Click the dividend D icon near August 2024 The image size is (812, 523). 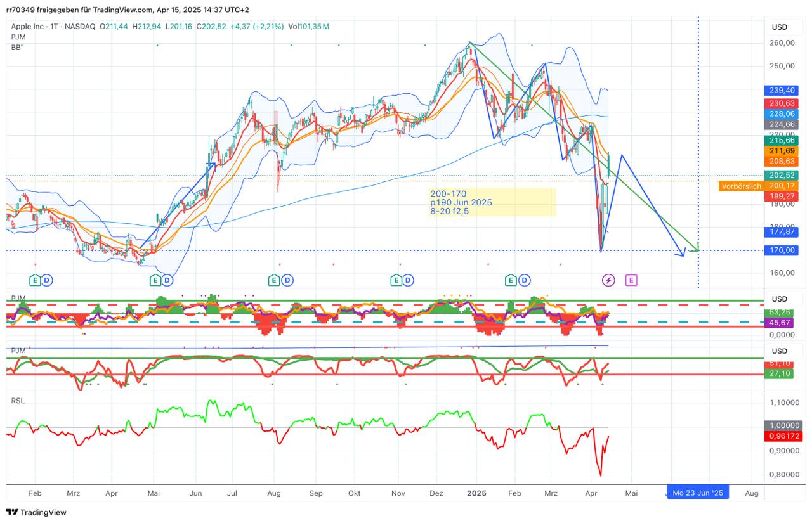click(287, 280)
